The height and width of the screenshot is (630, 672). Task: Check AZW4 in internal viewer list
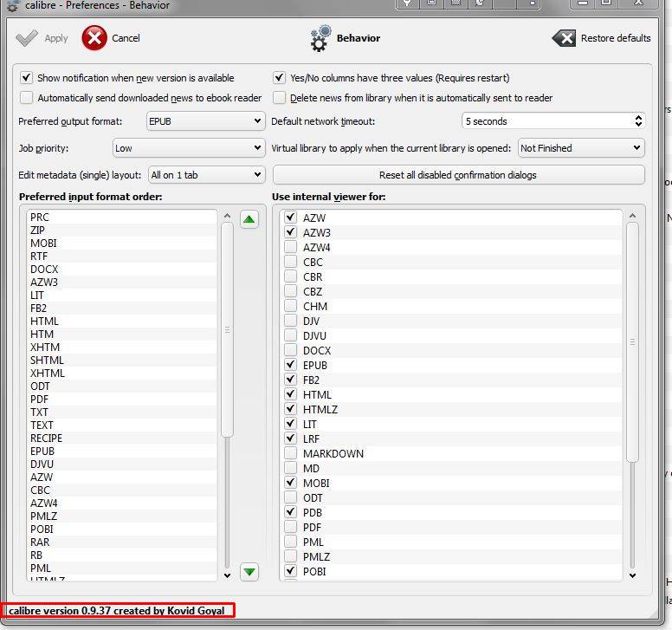[x=291, y=247]
